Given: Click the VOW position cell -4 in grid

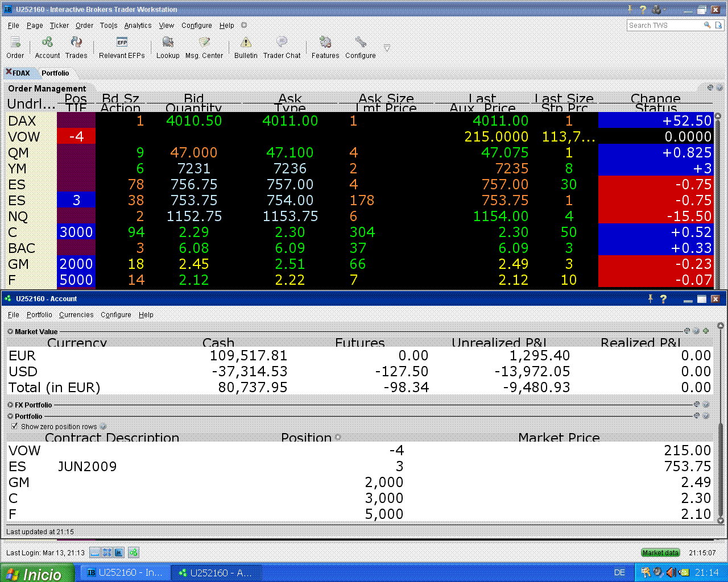Looking at the screenshot, I should 76,136.
